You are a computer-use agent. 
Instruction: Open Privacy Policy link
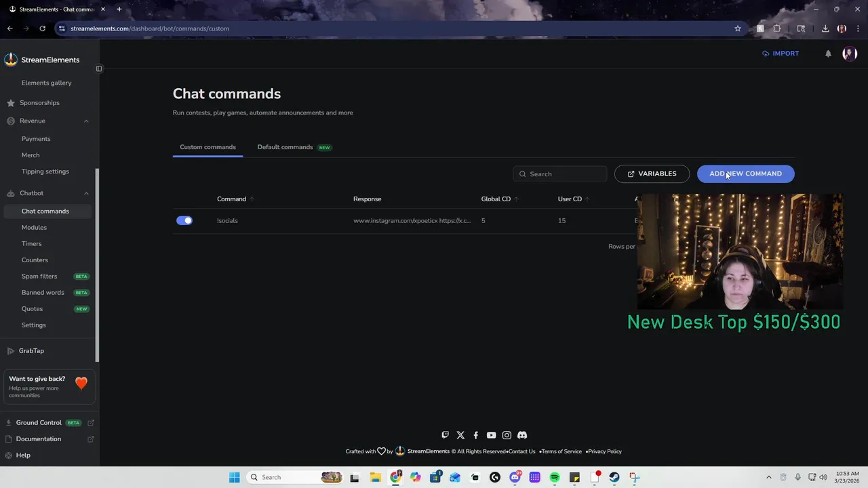605,451
